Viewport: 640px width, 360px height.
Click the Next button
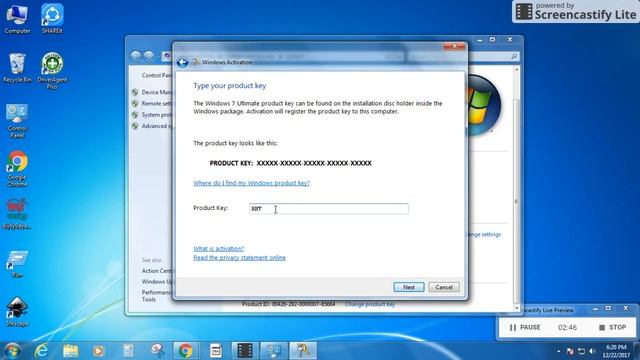pos(409,287)
